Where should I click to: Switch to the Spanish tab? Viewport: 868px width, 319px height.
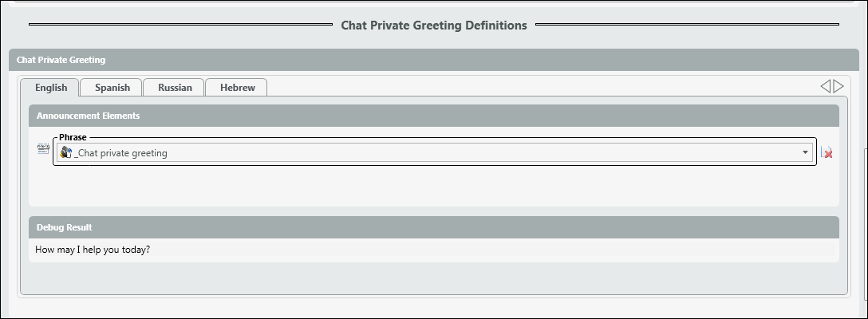pyautogui.click(x=112, y=88)
